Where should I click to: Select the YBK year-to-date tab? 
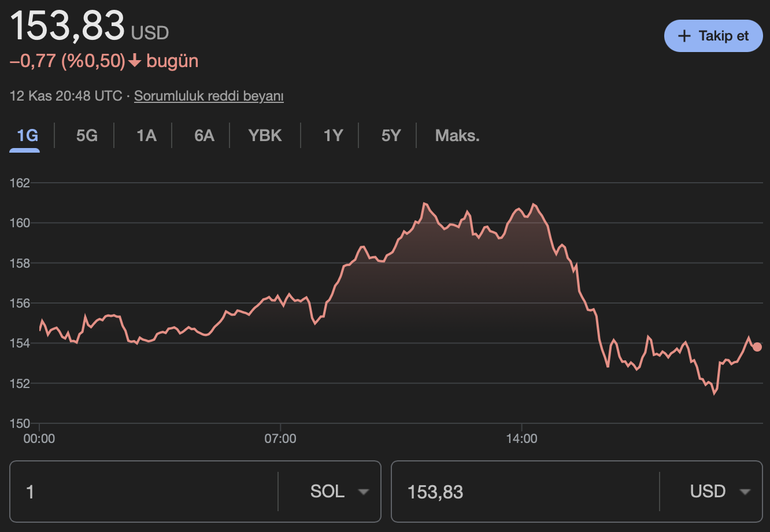pyautogui.click(x=265, y=135)
